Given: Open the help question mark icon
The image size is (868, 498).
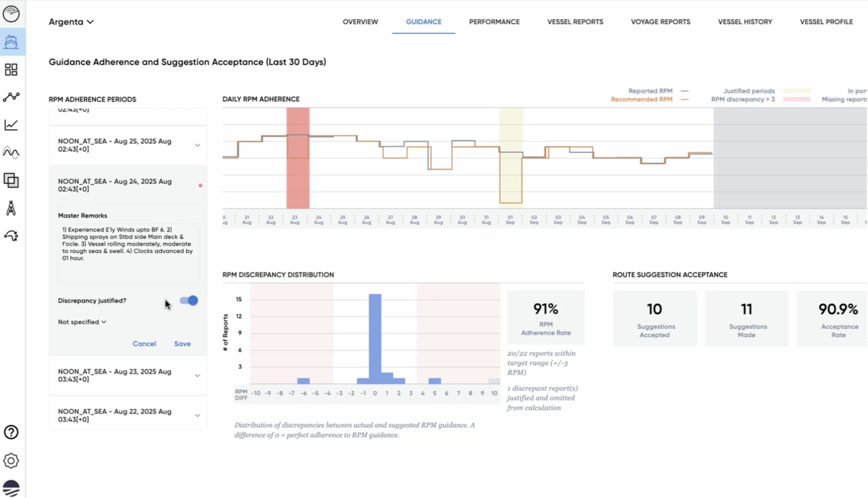Looking at the screenshot, I should 11,432.
